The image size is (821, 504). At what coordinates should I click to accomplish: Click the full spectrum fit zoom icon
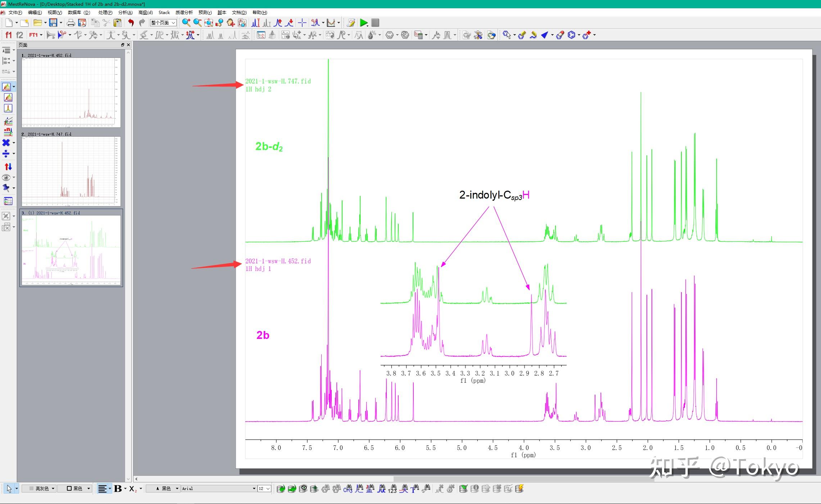pos(209,23)
